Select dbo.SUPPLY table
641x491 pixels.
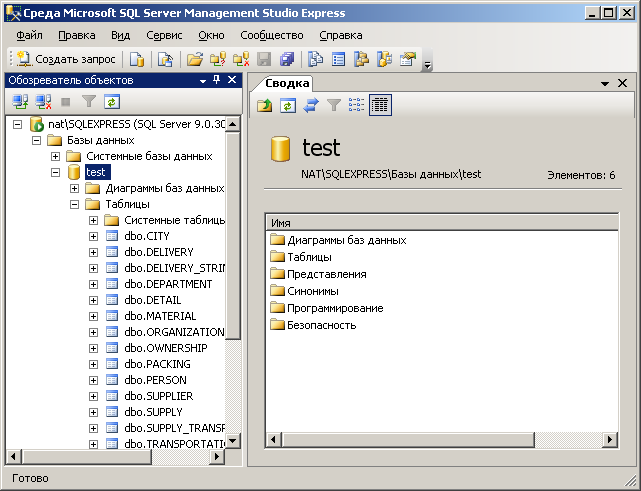pos(153,412)
